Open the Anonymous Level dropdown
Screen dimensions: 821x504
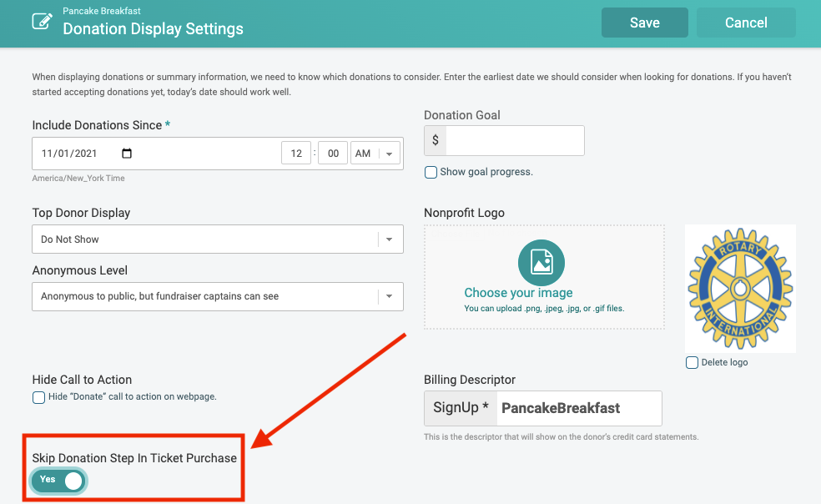[218, 296]
